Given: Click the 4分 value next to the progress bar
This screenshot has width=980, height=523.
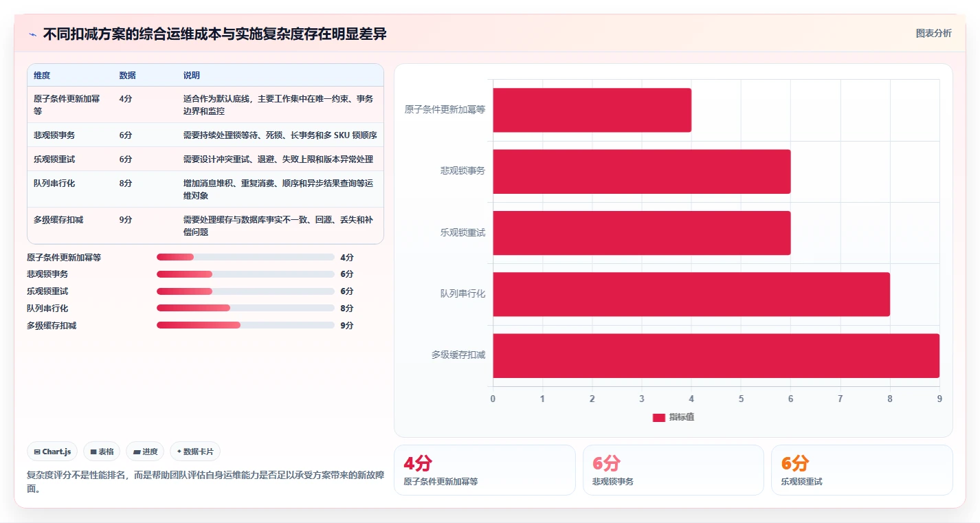Looking at the screenshot, I should [347, 257].
